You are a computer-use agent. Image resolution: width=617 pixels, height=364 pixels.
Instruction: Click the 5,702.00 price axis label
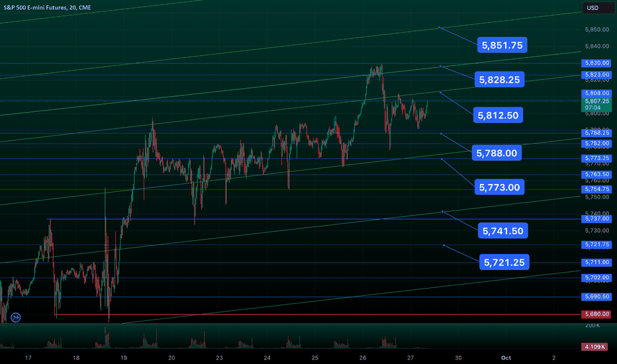[596, 277]
